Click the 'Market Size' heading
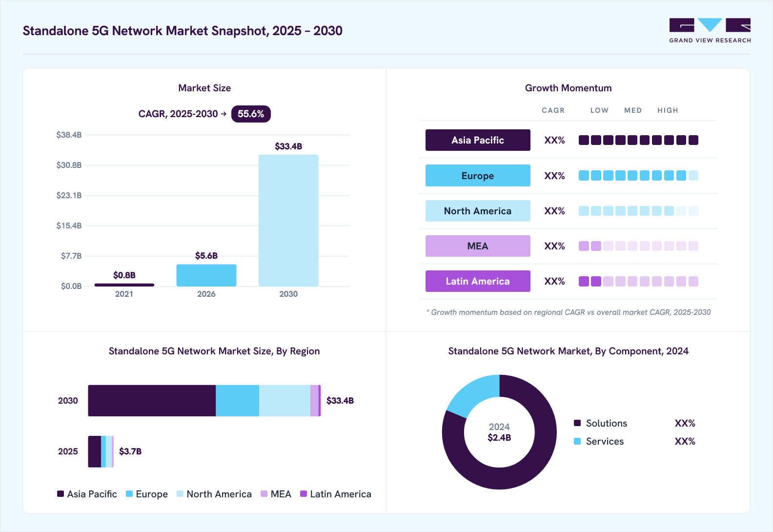Screen dimensions: 773x532 204,88
